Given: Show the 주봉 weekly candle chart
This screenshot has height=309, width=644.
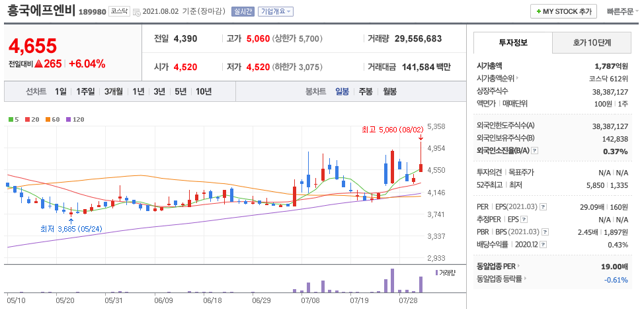Looking at the screenshot, I should click(x=366, y=91).
